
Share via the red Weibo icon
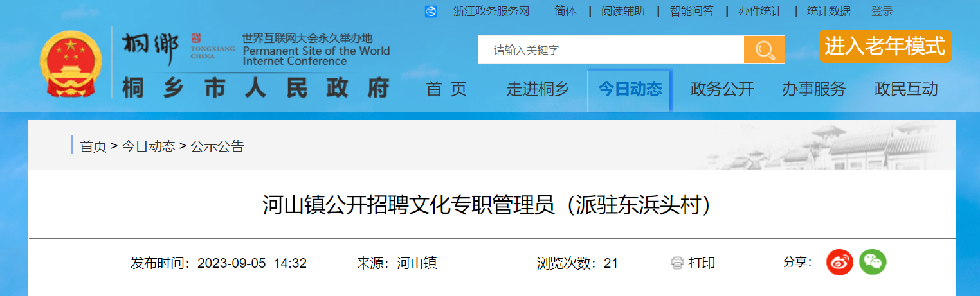pos(840,262)
